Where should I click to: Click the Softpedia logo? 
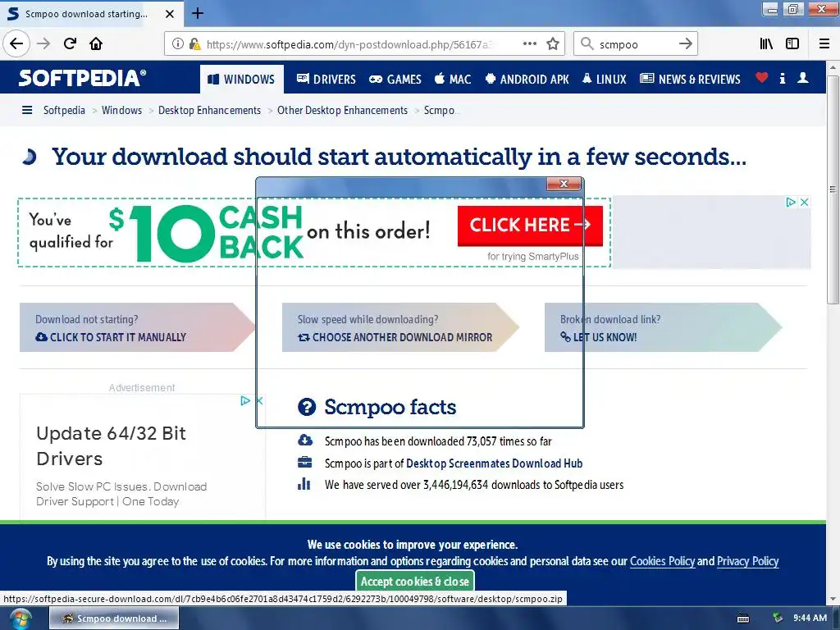click(x=83, y=78)
